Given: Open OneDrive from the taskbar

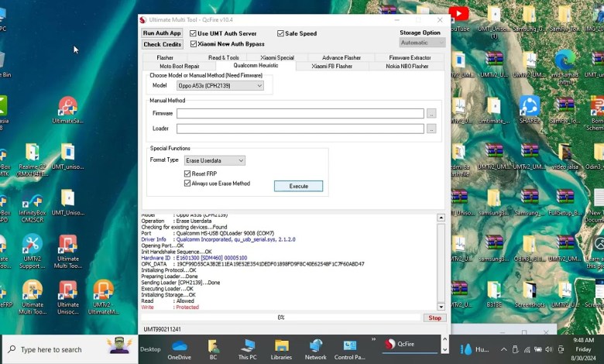Looking at the screenshot, I should (x=179, y=348).
